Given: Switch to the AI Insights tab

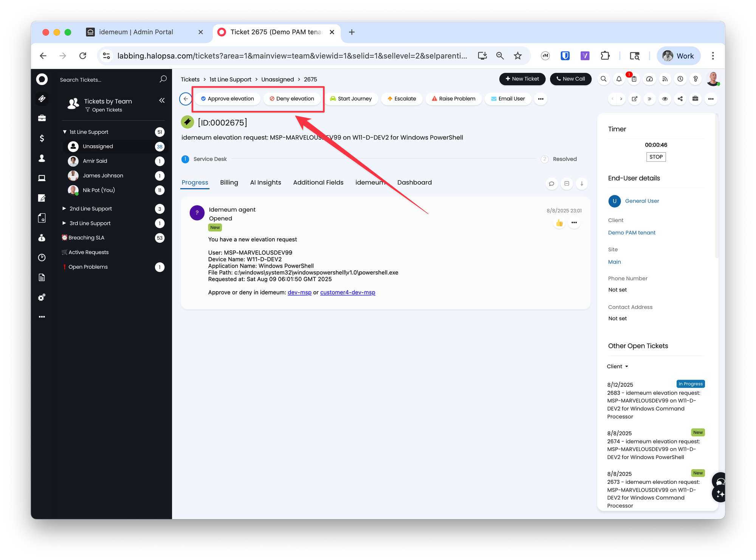Looking at the screenshot, I should point(265,183).
